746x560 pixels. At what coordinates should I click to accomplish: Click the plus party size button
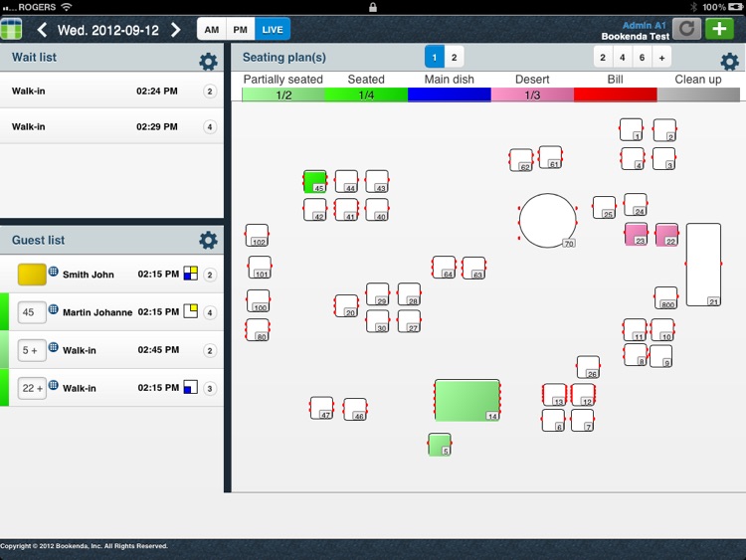(661, 57)
